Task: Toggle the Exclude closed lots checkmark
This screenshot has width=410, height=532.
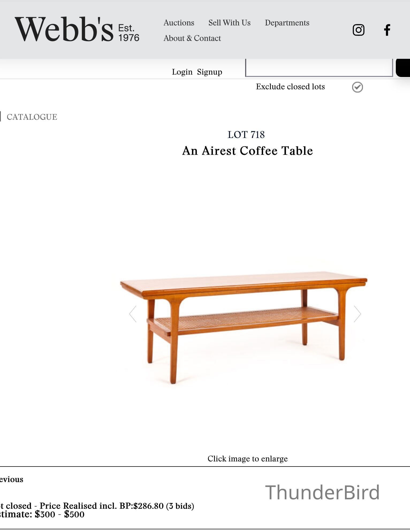Action: pyautogui.click(x=357, y=87)
